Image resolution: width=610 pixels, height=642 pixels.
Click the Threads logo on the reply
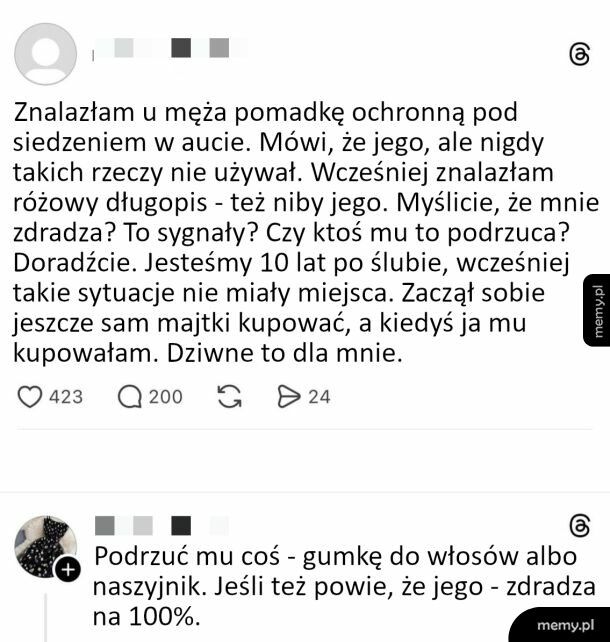pos(580,526)
